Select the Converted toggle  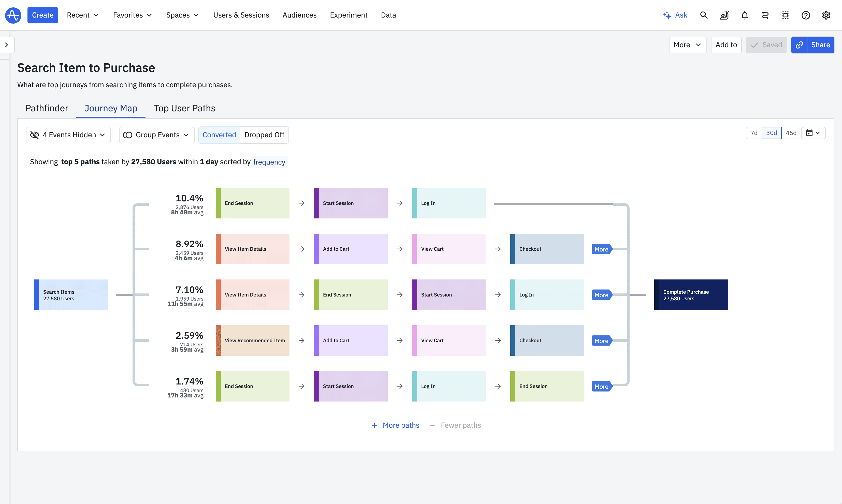point(219,135)
